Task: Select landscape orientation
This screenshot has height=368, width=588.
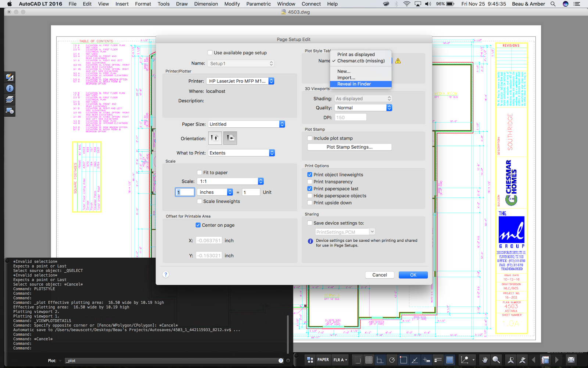Action: pos(230,138)
